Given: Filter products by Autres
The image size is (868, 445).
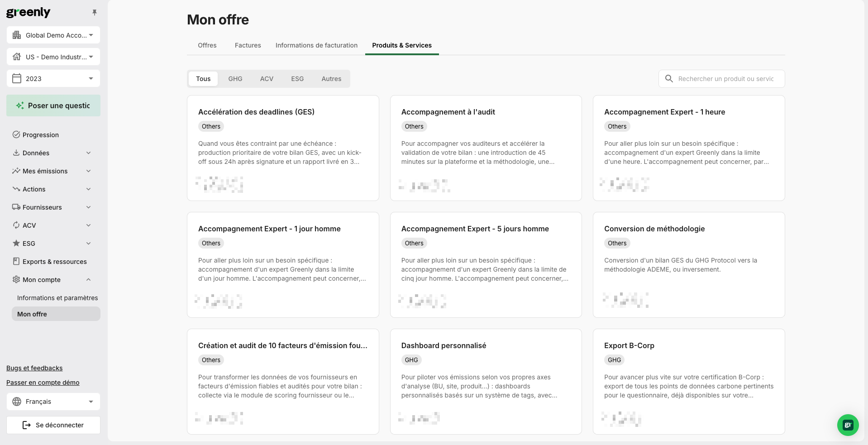Looking at the screenshot, I should click(331, 79).
